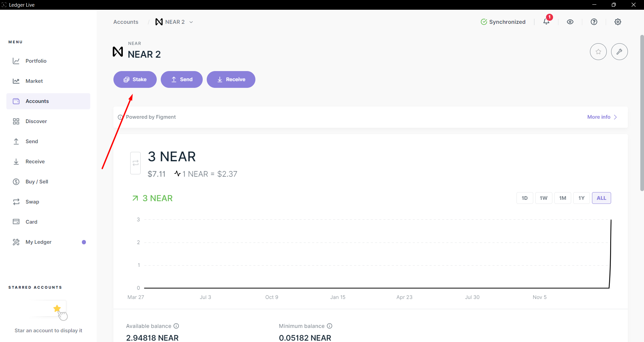Select the Accounts menu entry
The image size is (644, 342).
[37, 101]
